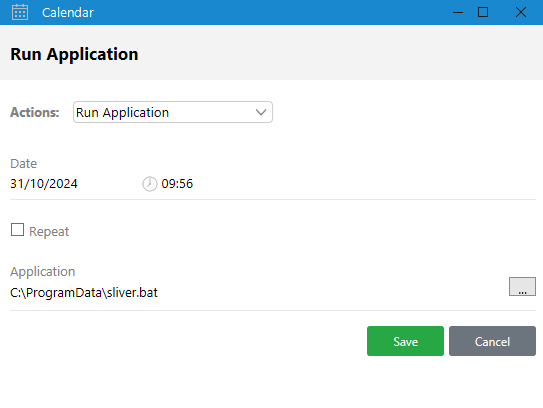Enable the Repeat checkbox
This screenshot has height=408, width=543.
click(x=17, y=230)
